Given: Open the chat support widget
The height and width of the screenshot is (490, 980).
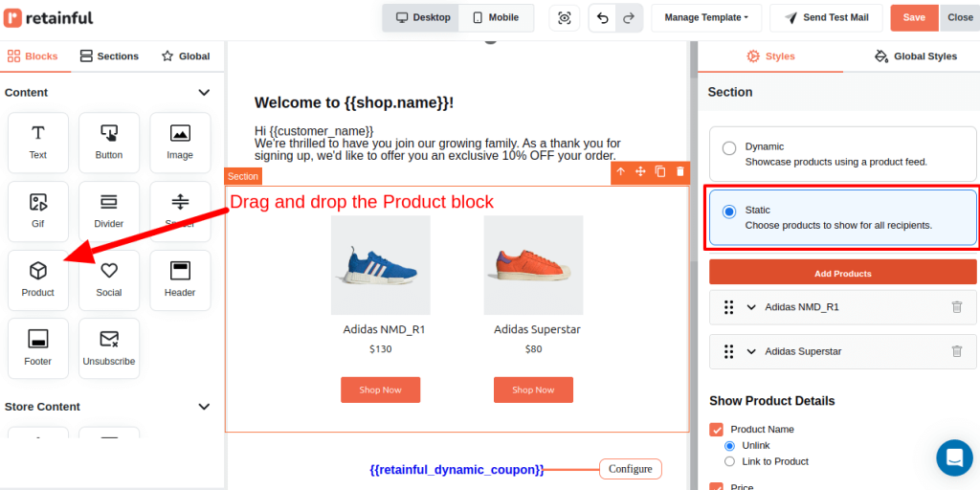Looking at the screenshot, I should 954,457.
